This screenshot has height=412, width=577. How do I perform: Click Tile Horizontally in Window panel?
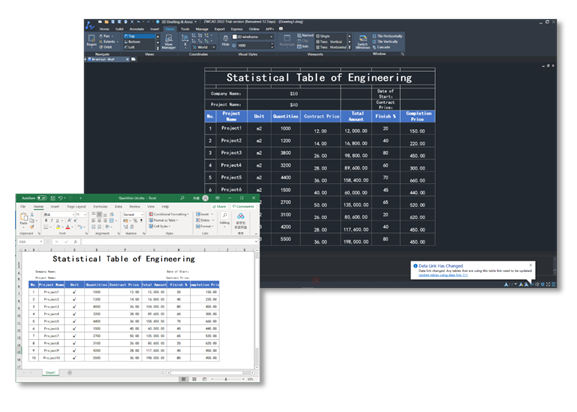tap(387, 36)
